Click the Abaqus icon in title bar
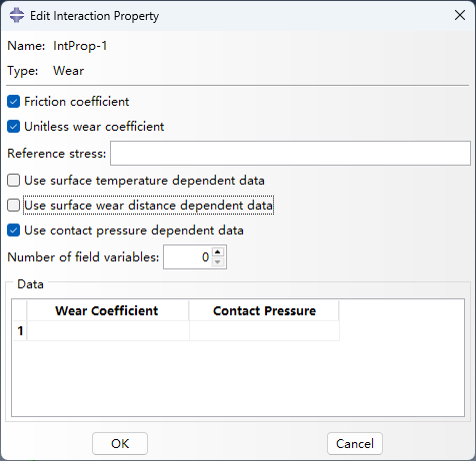The width and height of the screenshot is (476, 461). [17, 15]
